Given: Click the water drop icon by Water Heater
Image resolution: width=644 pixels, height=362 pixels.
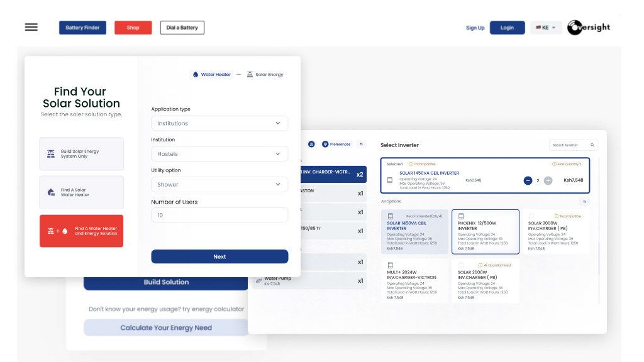Looking at the screenshot, I should click(x=196, y=75).
